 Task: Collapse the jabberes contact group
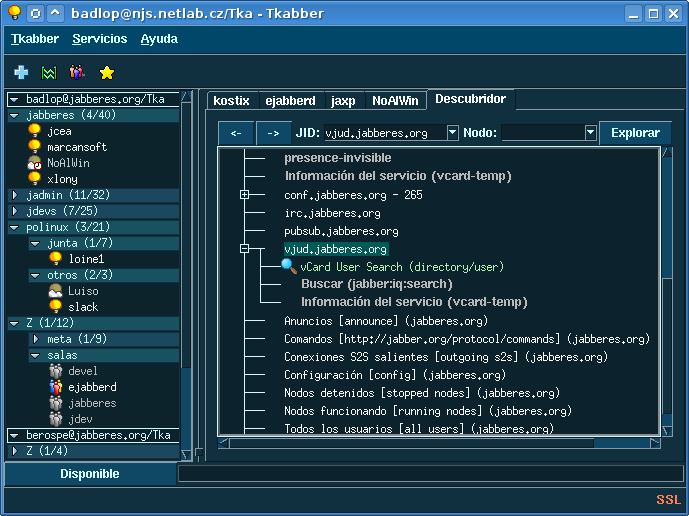pyautogui.click(x=15, y=115)
